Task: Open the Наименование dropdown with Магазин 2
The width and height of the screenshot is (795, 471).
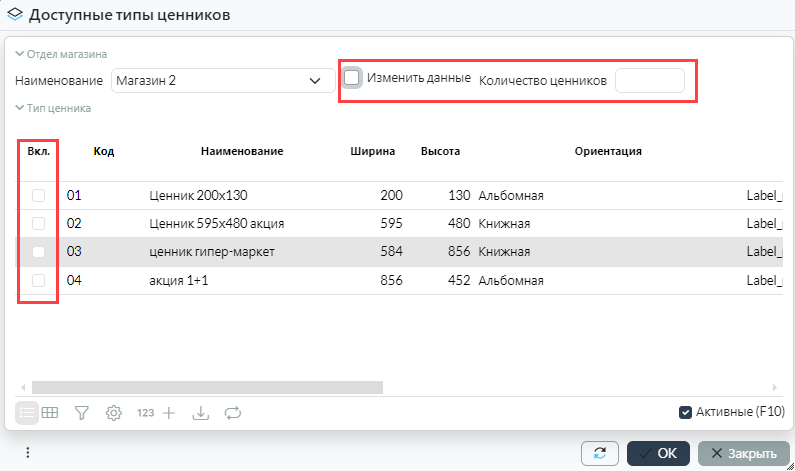Action: pyautogui.click(x=222, y=80)
